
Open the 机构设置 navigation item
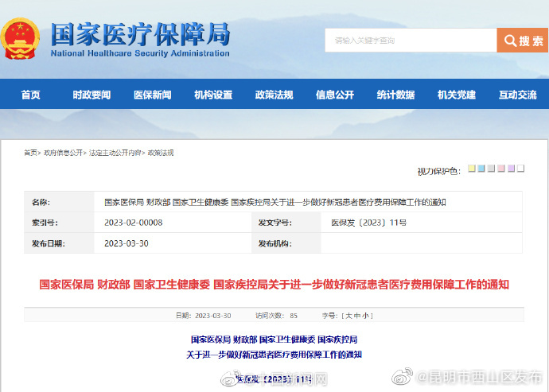[213, 95]
